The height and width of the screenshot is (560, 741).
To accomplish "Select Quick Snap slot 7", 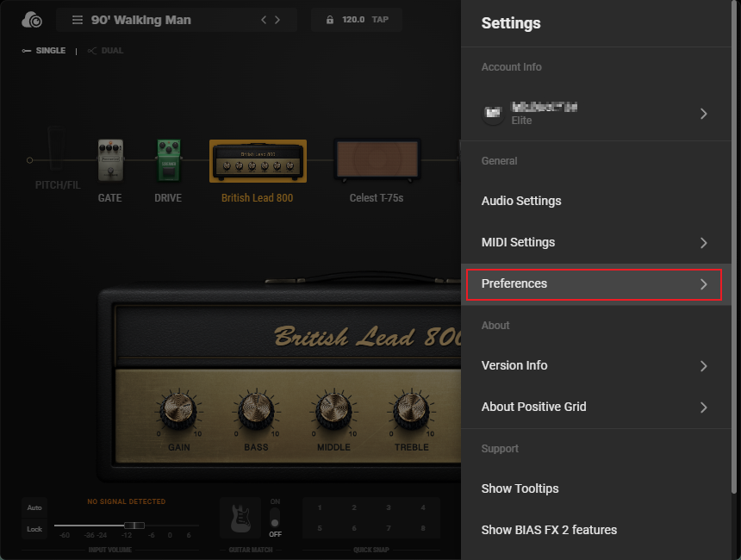I will (x=389, y=528).
